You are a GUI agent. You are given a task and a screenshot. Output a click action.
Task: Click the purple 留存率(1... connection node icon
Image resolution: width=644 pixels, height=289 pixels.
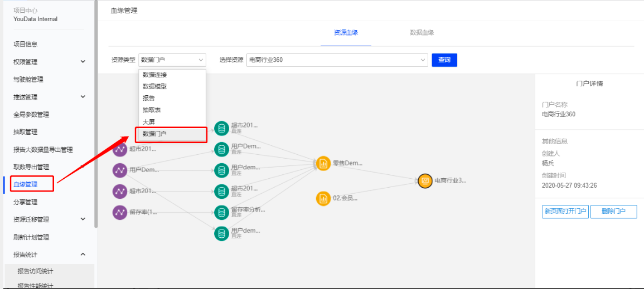click(120, 212)
